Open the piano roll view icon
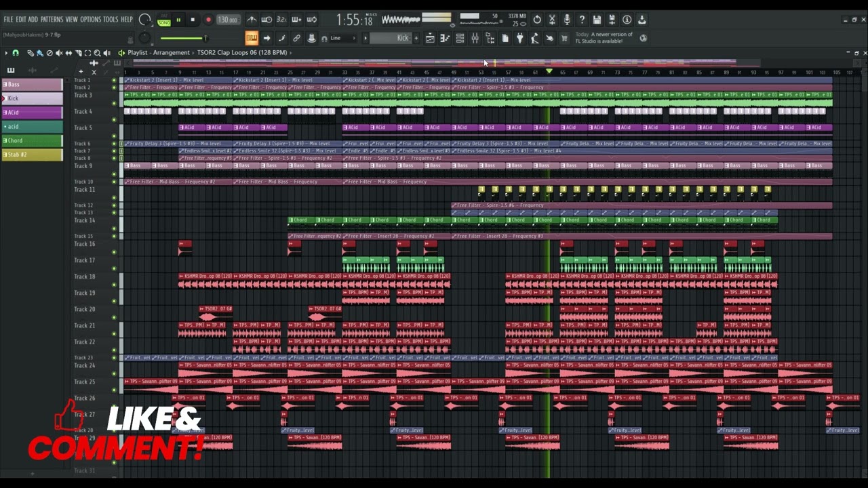This screenshot has width=868, height=488. pos(445,38)
